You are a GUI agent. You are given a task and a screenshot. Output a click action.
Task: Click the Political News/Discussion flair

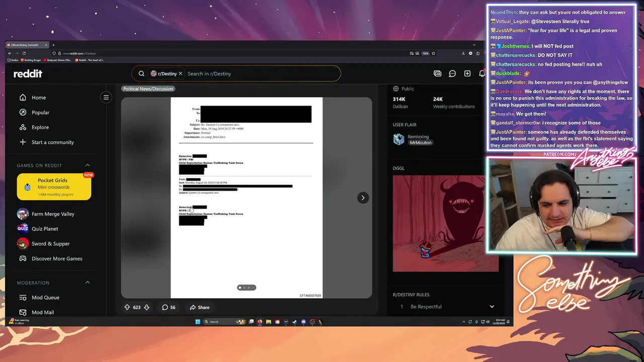coord(148,88)
